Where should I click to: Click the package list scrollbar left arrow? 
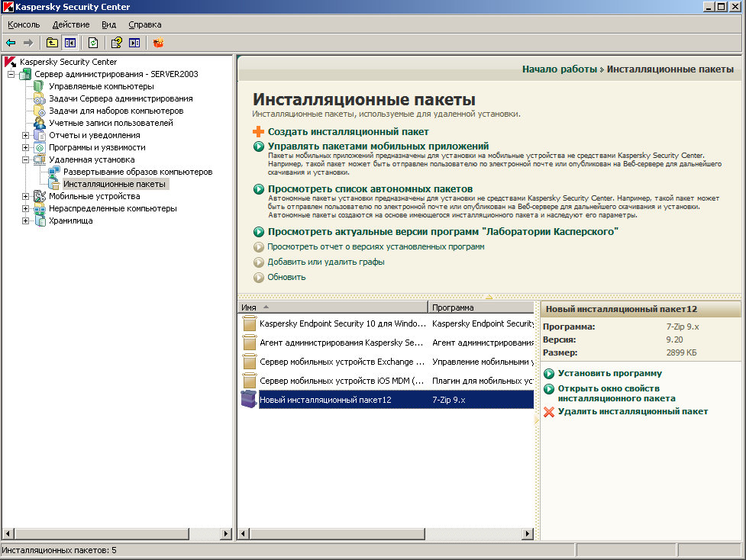(x=244, y=534)
